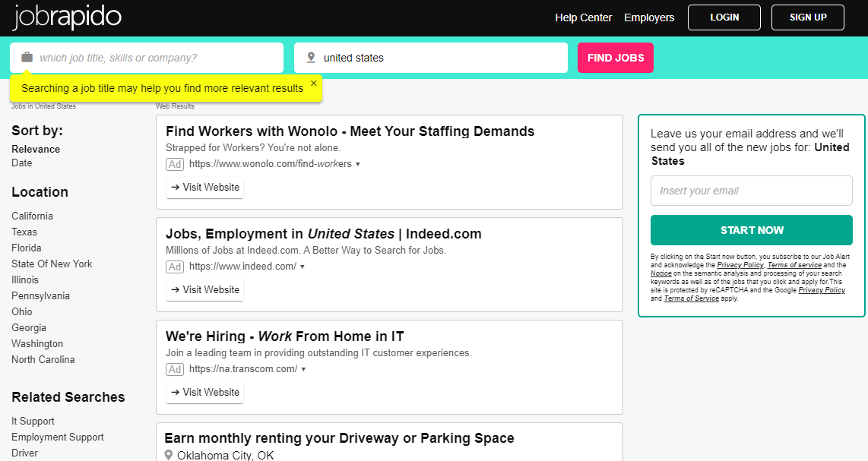Image resolution: width=868 pixels, height=461 pixels.
Task: Open the Notice link in disclaimer
Action: (661, 273)
